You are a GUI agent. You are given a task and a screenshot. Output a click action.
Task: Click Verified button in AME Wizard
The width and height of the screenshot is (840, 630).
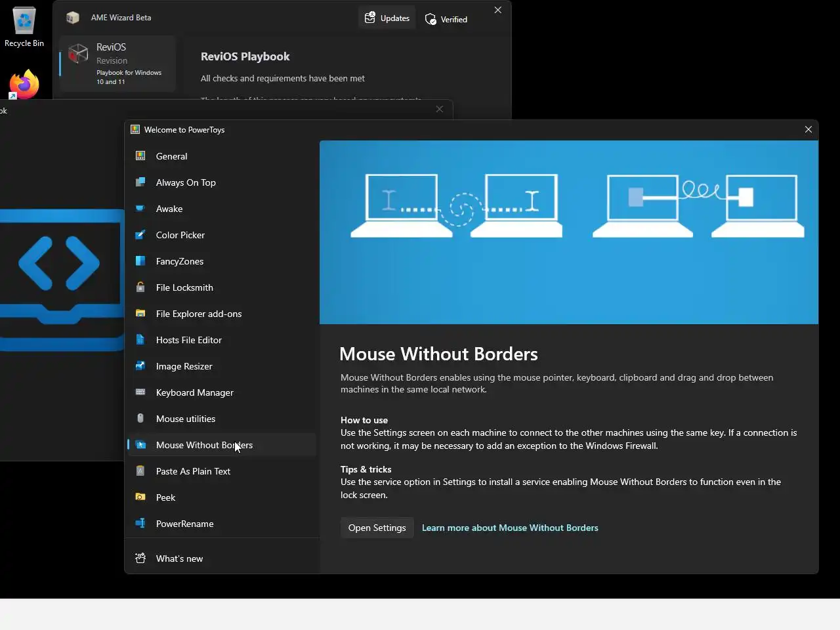(x=446, y=19)
